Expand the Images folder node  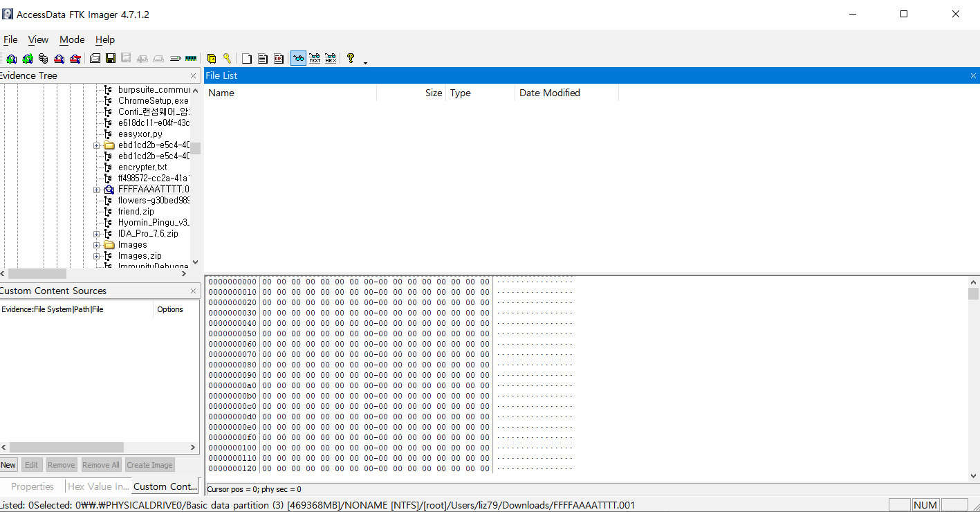click(x=97, y=245)
